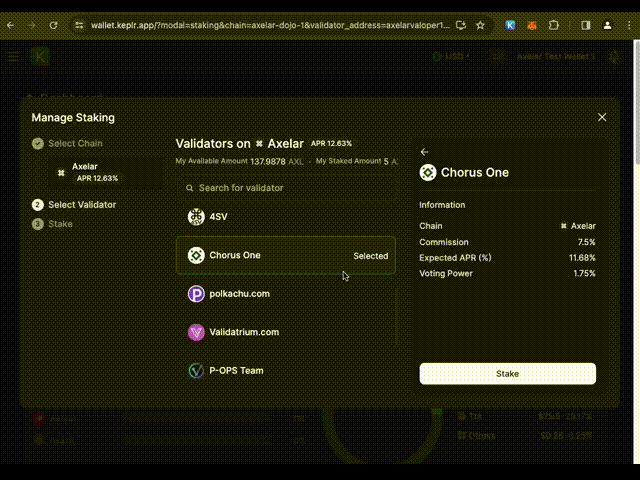The width and height of the screenshot is (640, 480).
Task: Click the Chorus One logo in validator list
Action: (196, 256)
